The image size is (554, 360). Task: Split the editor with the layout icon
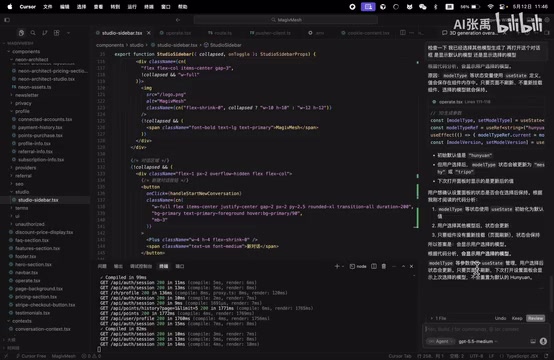402,33
